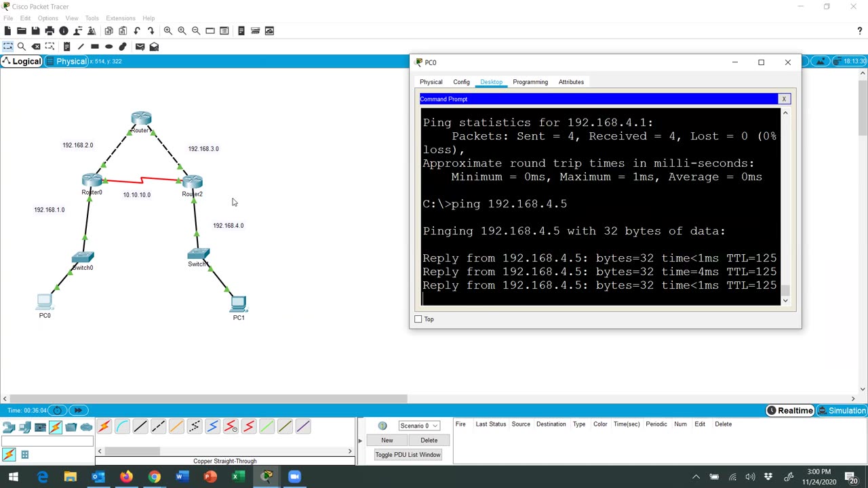Open the Extensions menu

pos(120,18)
